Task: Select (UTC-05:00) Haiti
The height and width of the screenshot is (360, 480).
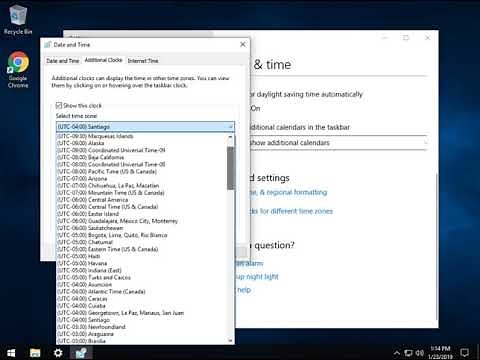Action: 142,256
